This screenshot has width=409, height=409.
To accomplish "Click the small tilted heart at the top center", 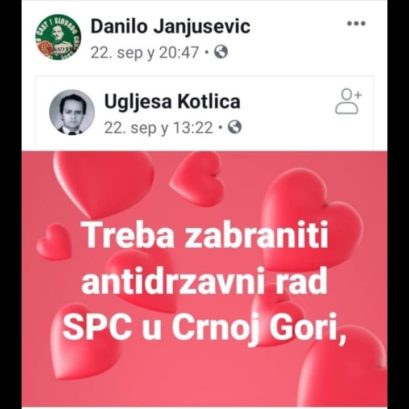I will pyautogui.click(x=197, y=179).
